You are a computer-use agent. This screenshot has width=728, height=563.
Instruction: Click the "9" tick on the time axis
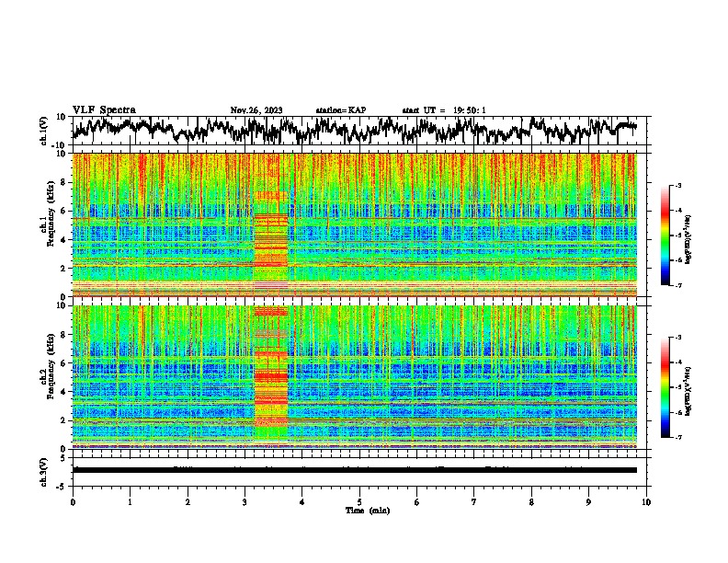588,502
